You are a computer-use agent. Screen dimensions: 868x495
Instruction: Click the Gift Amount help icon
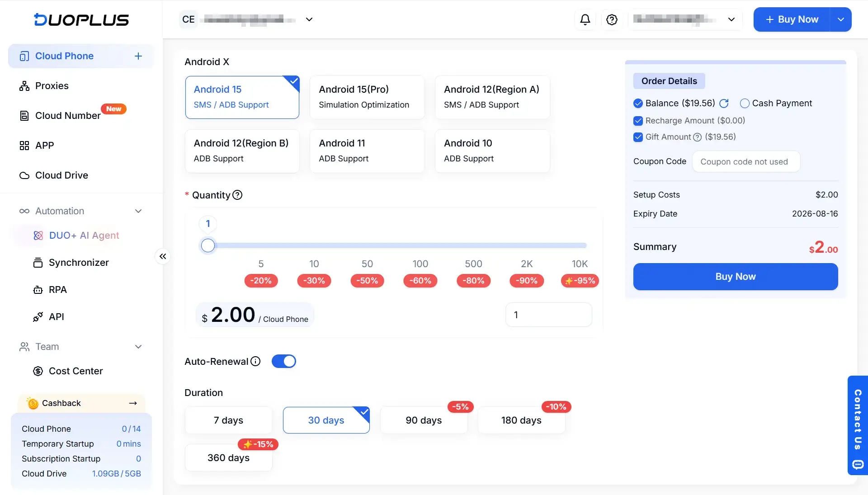(697, 137)
